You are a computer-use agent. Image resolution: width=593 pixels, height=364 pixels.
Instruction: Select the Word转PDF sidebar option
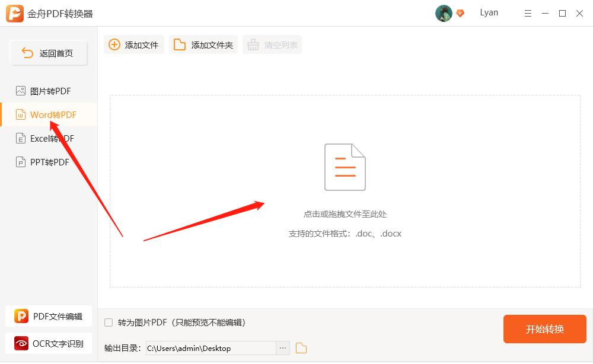(49, 114)
